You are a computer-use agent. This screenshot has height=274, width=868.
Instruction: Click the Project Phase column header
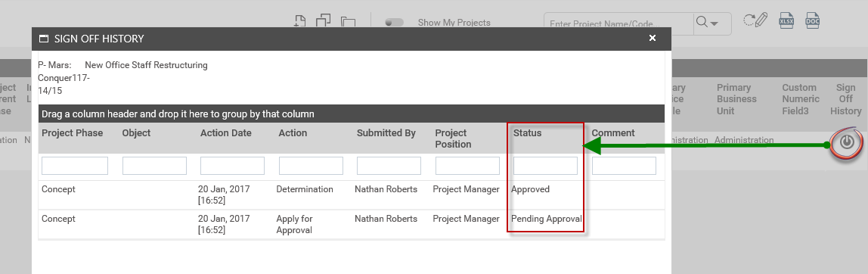pos(73,133)
